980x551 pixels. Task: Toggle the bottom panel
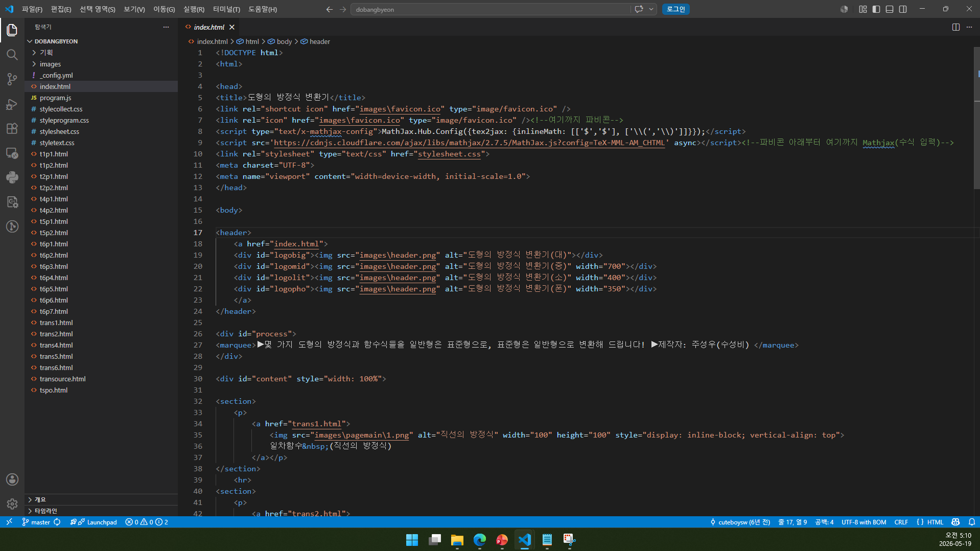tap(890, 9)
